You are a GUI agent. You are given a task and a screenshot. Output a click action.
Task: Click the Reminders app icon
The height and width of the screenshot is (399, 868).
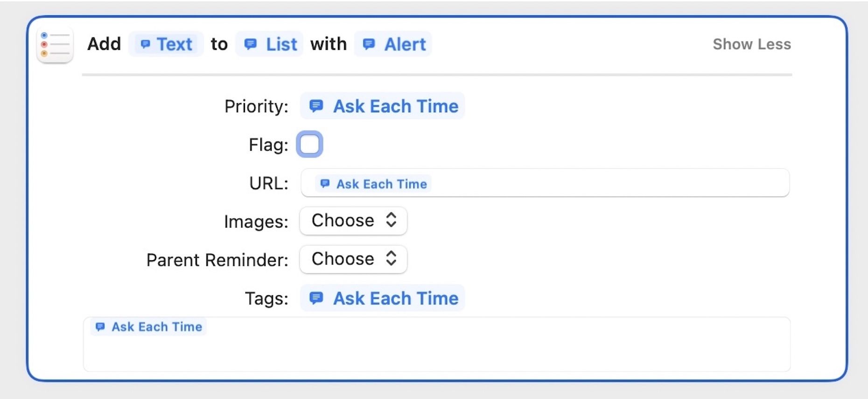click(55, 45)
